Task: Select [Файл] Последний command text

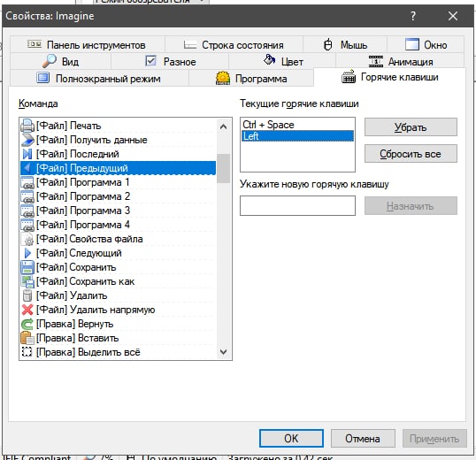Action: (x=78, y=154)
